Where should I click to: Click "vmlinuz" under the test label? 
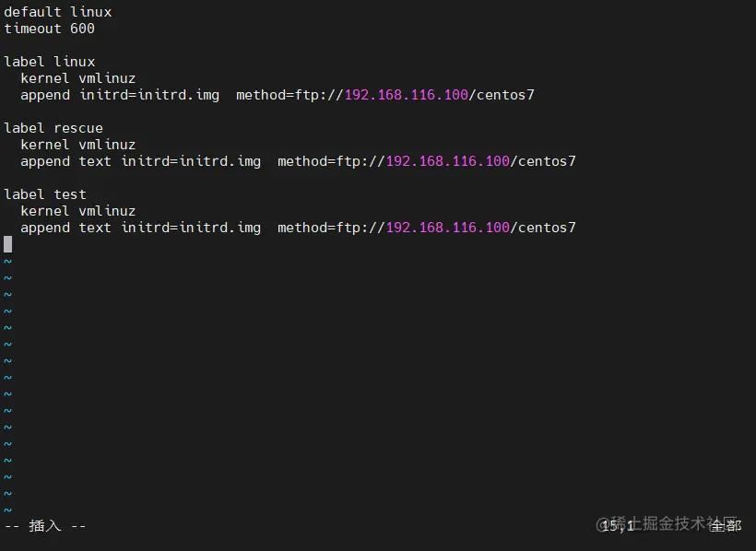pos(107,211)
